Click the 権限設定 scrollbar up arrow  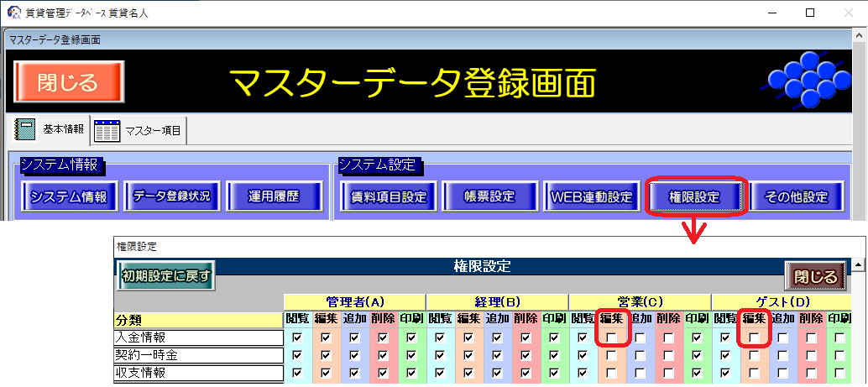pos(860,265)
